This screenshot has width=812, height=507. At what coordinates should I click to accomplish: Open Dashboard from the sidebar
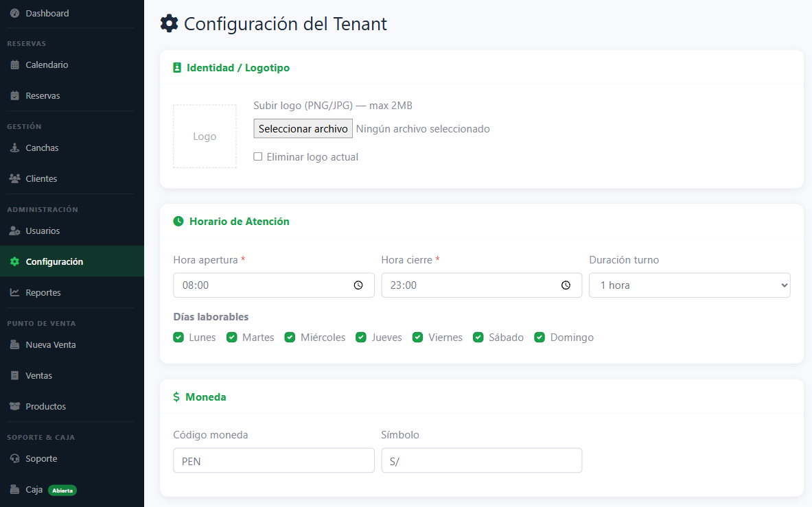(x=72, y=13)
